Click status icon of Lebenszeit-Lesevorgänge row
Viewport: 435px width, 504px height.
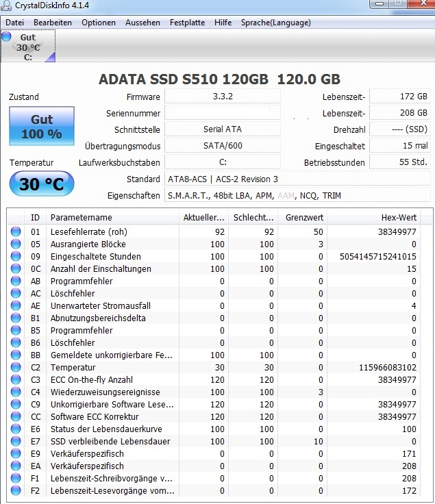(16, 490)
